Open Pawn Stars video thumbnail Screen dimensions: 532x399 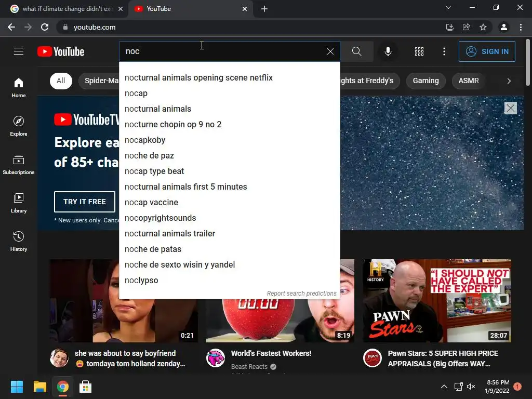tap(437, 301)
